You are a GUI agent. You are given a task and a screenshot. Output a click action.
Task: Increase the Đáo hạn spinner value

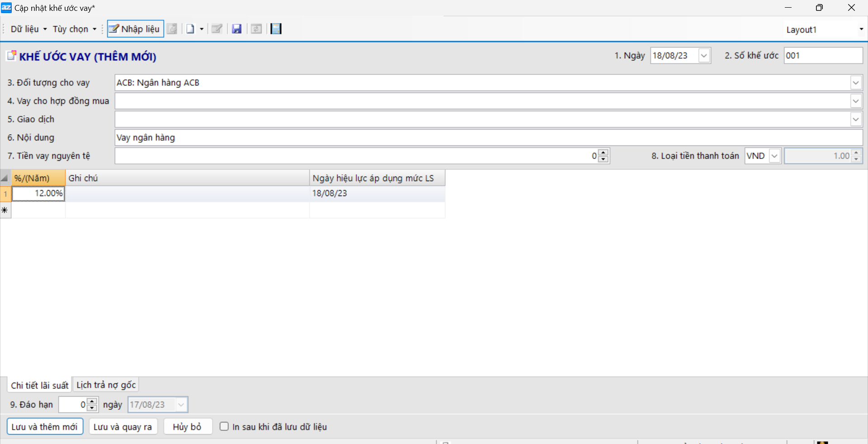click(92, 401)
